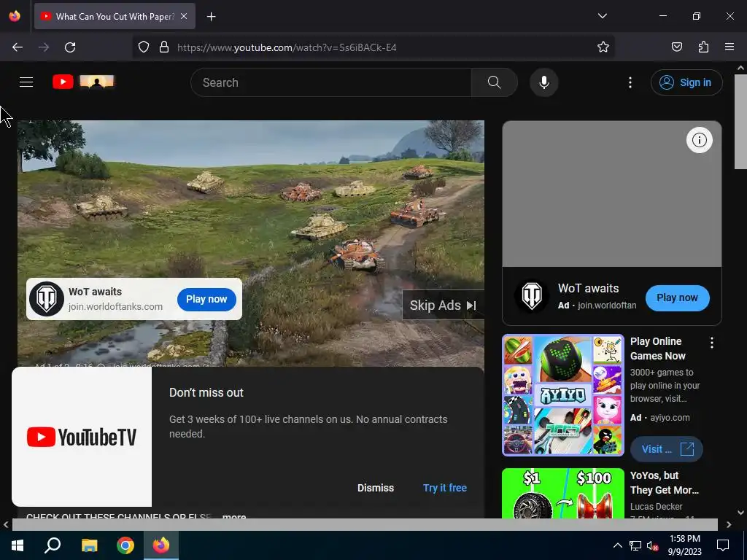Sign in to YouTube
Image resolution: width=747 pixels, height=560 pixels.
click(686, 82)
